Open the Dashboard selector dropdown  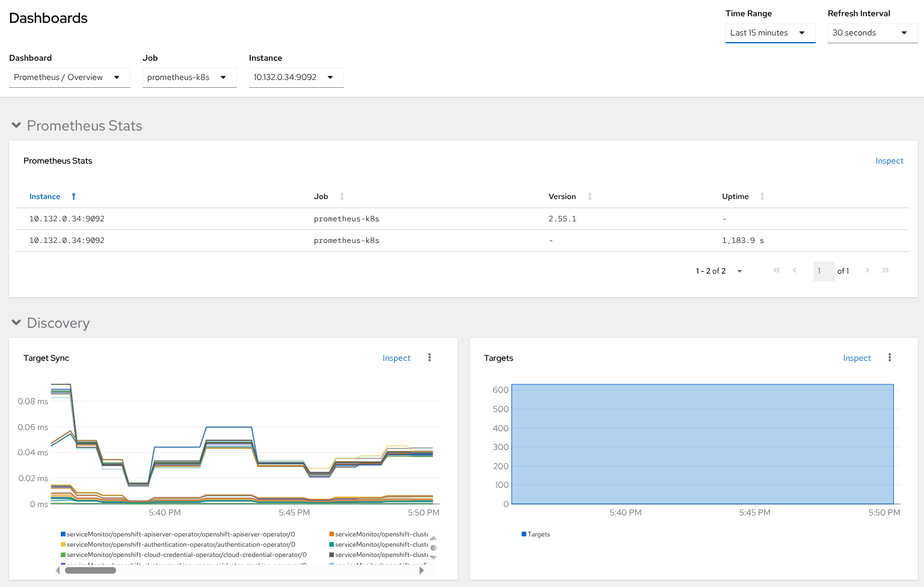pos(69,78)
